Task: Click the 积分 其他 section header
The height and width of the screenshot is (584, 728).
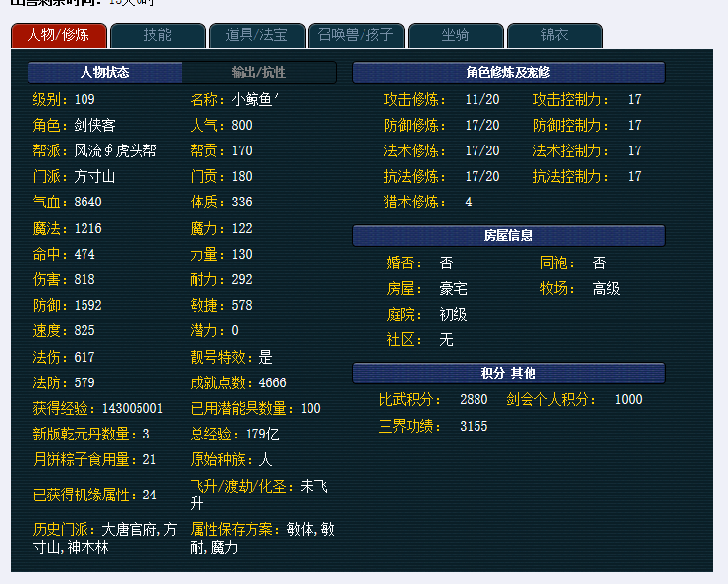Action: coord(508,374)
